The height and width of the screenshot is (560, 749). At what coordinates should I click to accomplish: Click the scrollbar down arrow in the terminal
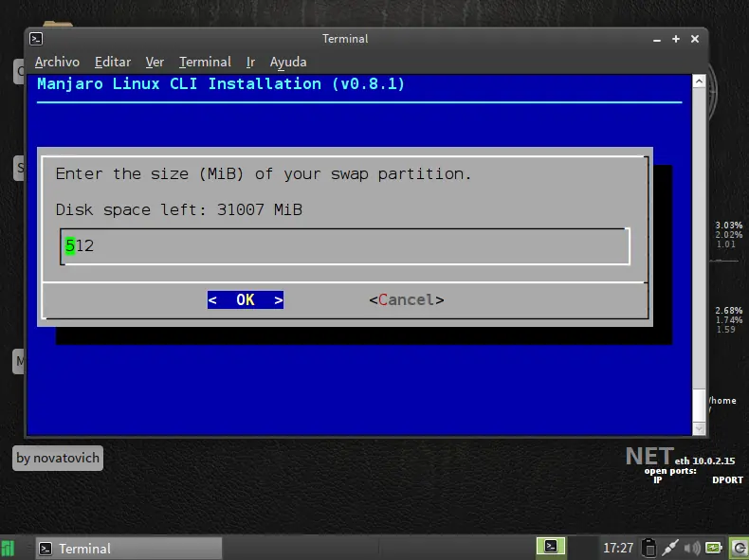[x=699, y=428]
